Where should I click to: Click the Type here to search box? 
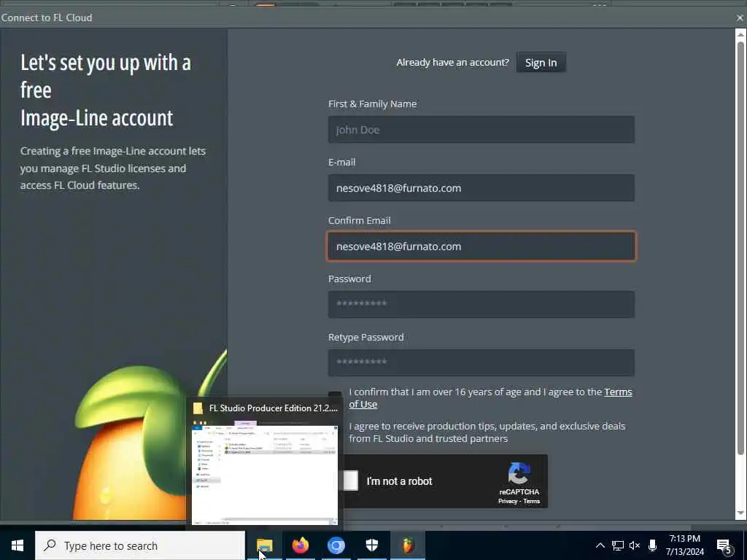(x=140, y=545)
